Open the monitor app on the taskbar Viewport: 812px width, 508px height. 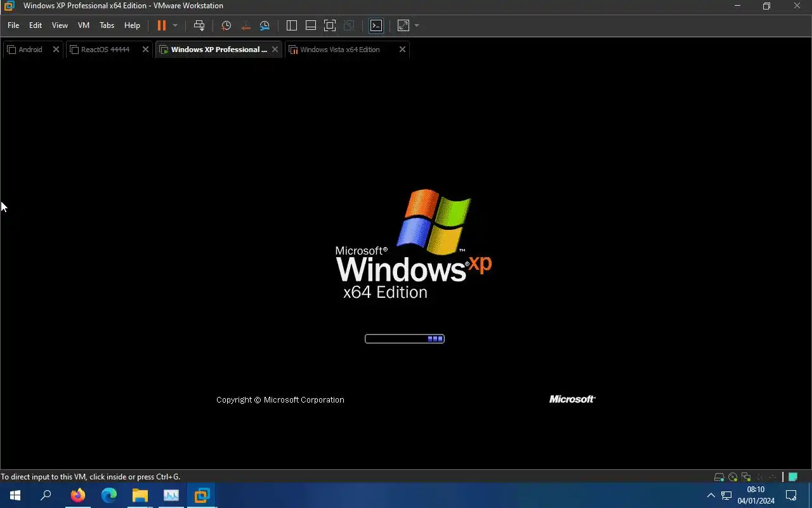pos(171,495)
